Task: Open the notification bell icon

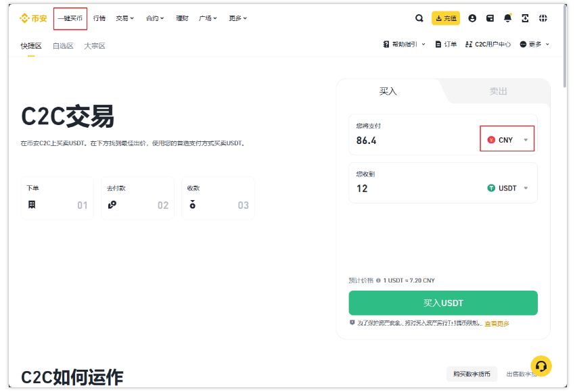Action: pyautogui.click(x=507, y=18)
